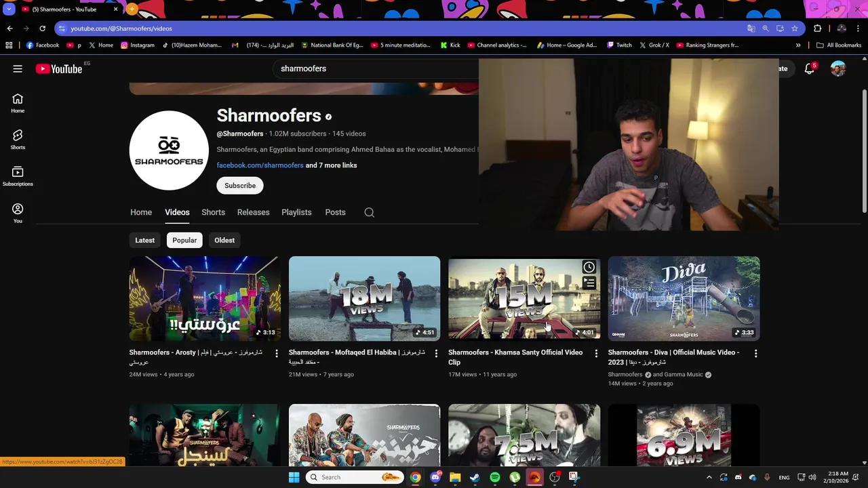868x488 pixels.
Task: Open the Diva music video thumbnail
Action: click(684, 298)
